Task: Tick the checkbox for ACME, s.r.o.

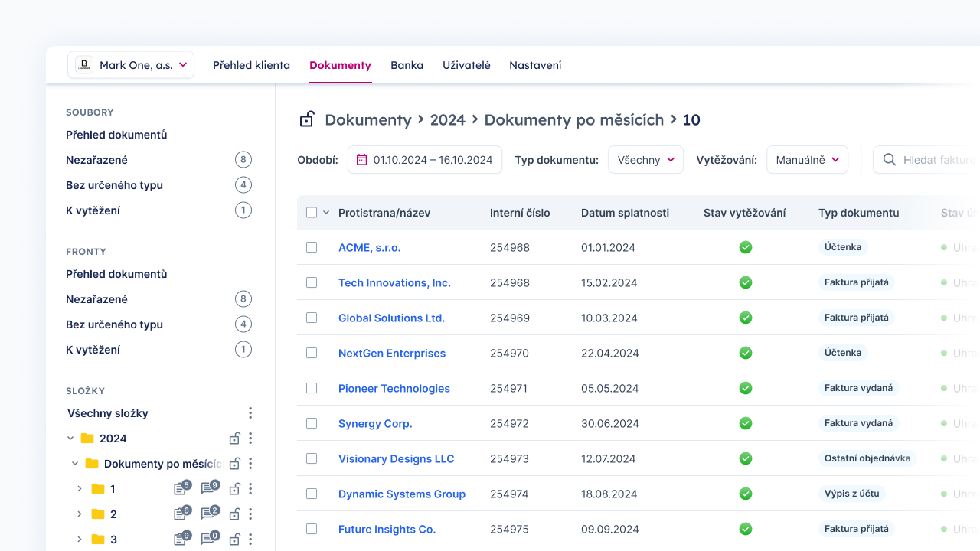Action: 312,247
